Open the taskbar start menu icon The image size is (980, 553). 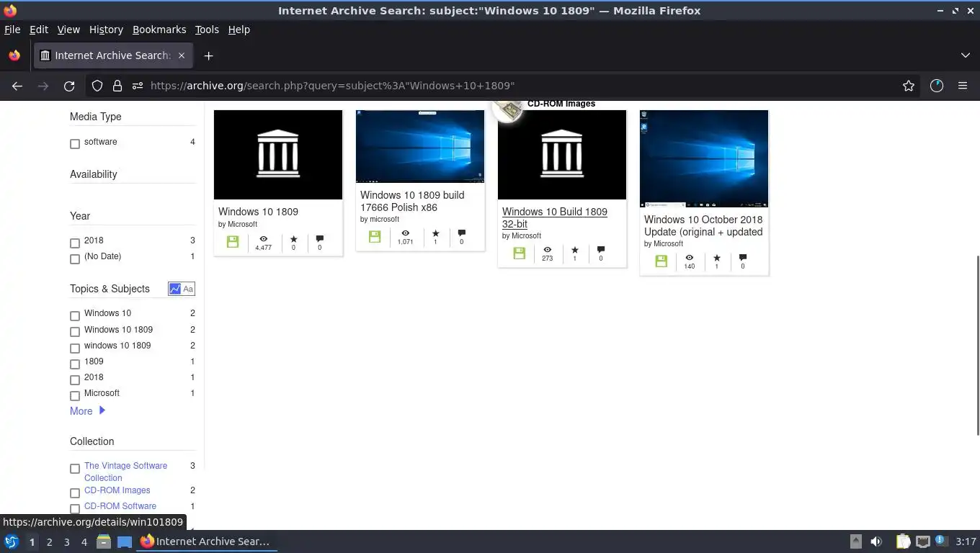click(x=12, y=541)
